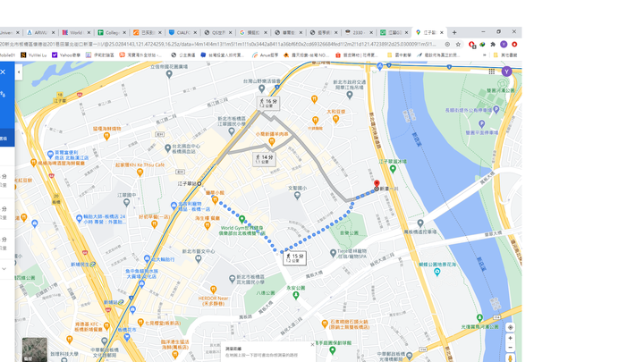Show my current location on map
The height and width of the screenshot is (362, 644).
click(x=510, y=327)
